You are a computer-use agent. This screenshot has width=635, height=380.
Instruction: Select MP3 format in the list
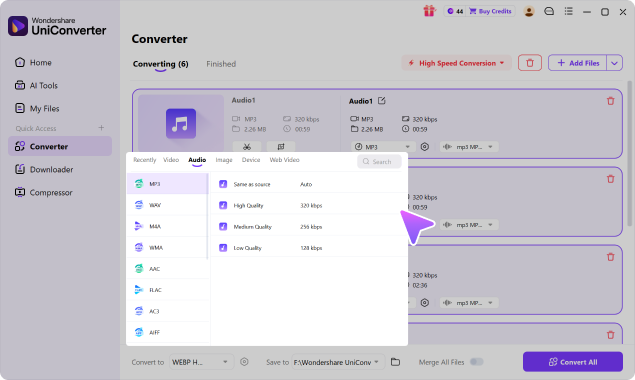[167, 184]
